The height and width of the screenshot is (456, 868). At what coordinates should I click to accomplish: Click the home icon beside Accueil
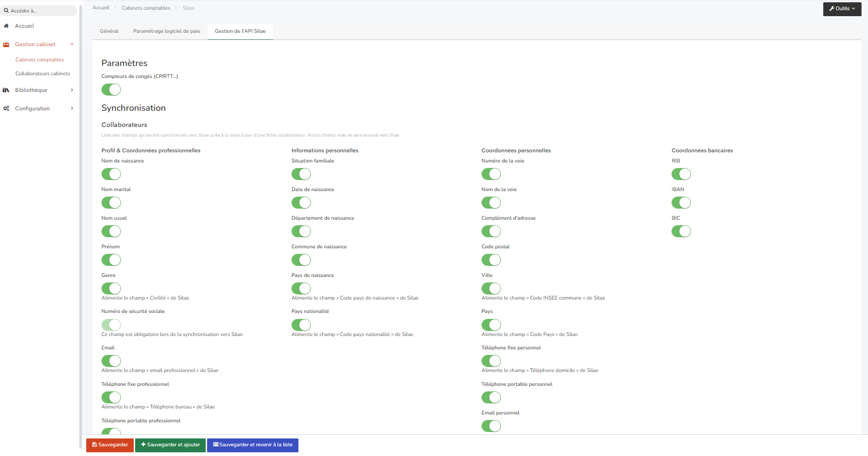coord(6,26)
